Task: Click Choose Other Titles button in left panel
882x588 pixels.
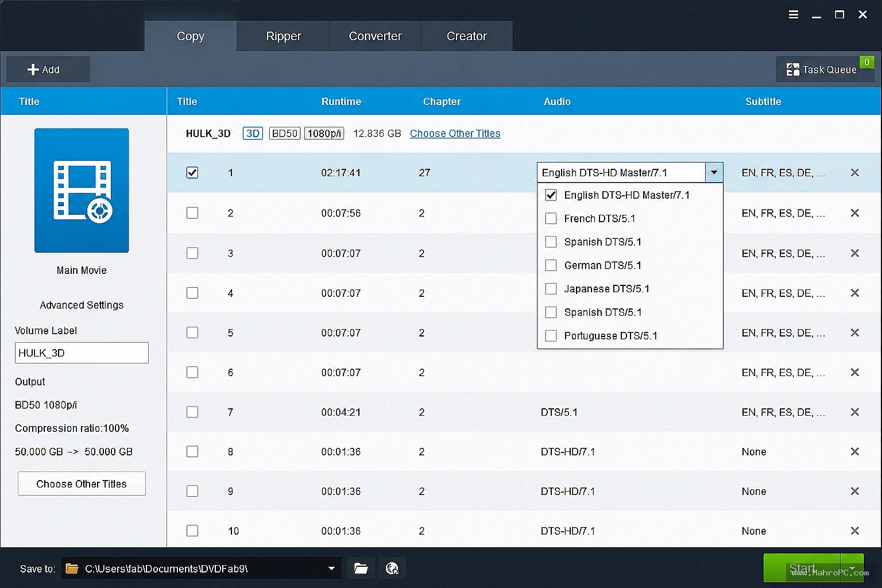Action: click(82, 483)
